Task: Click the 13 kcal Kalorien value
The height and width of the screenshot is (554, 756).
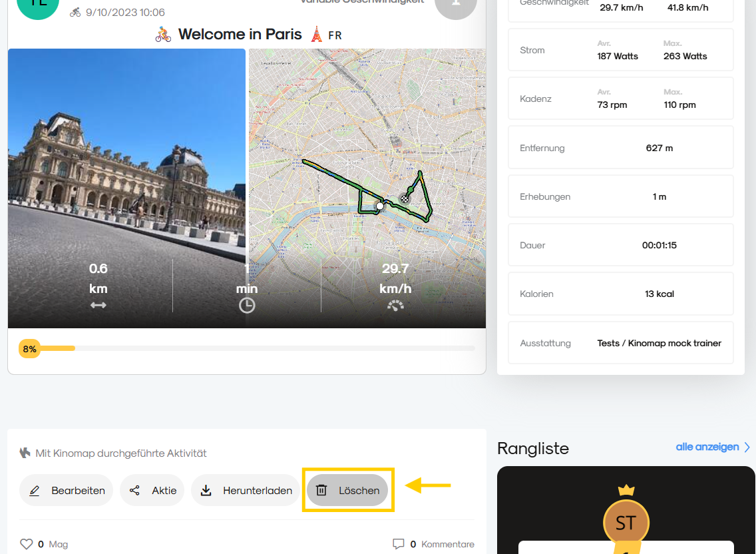Action: click(x=659, y=294)
